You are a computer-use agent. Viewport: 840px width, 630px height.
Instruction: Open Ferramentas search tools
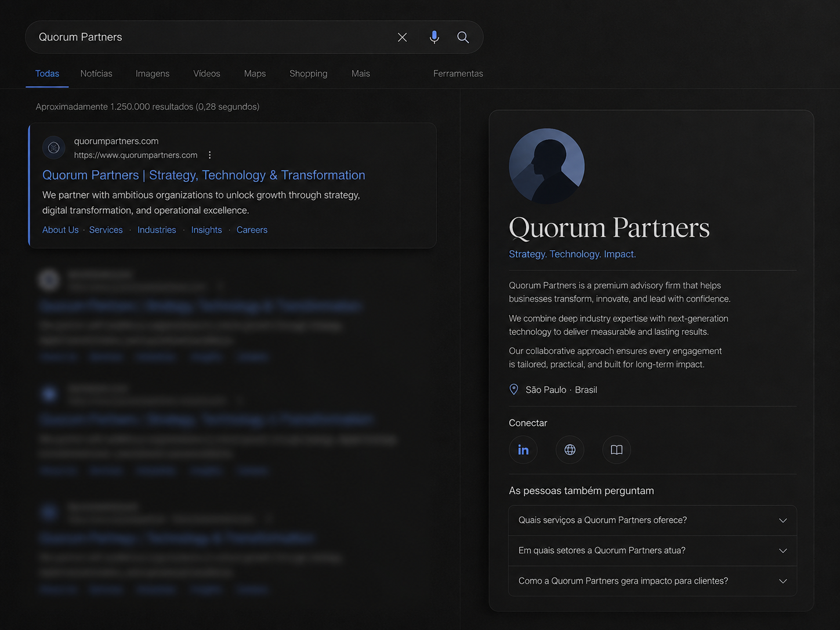458,74
